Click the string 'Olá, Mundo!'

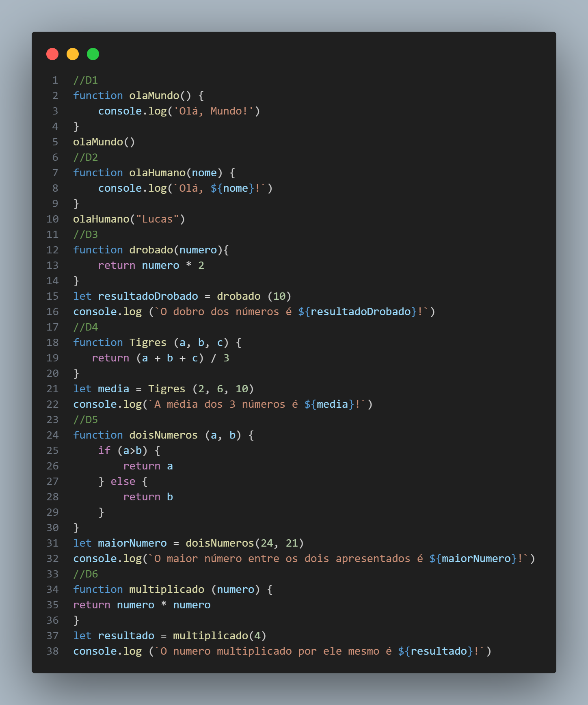[214, 111]
